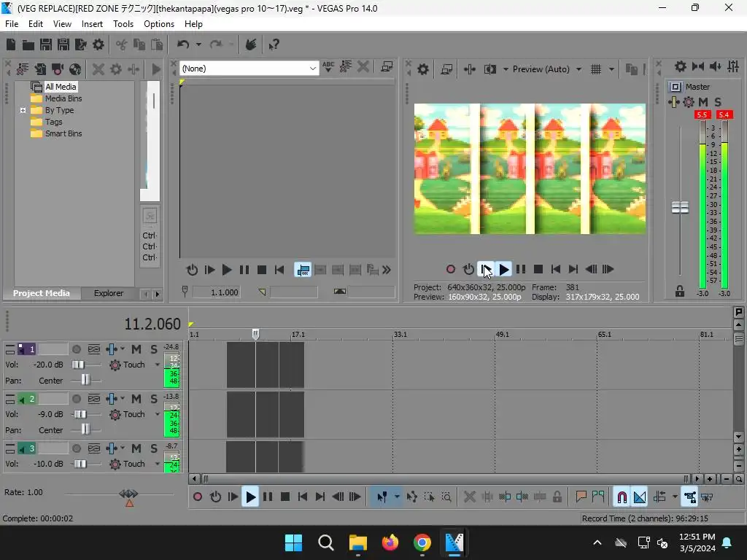Click the video preview image
Screen dimensions: 747x560
530,168
